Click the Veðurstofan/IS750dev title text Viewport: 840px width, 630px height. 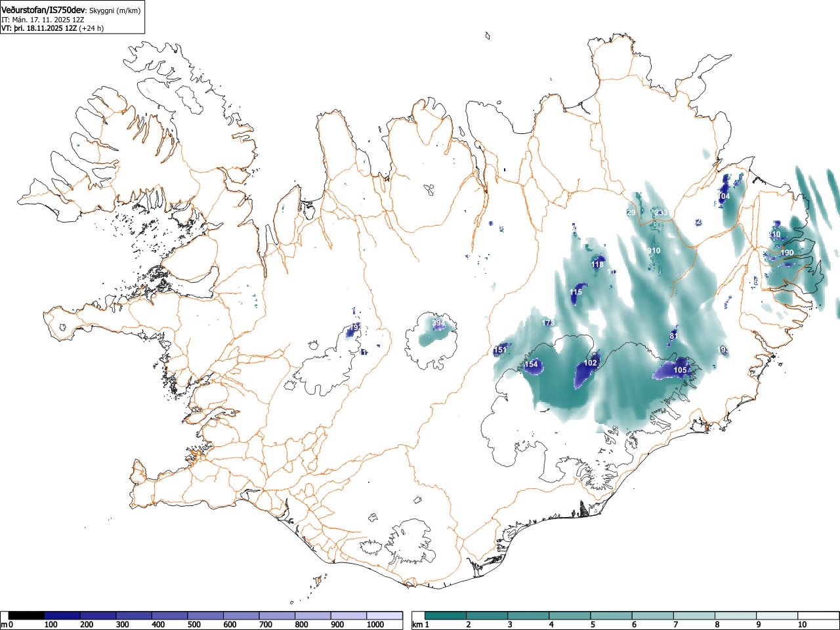[x=44, y=10]
